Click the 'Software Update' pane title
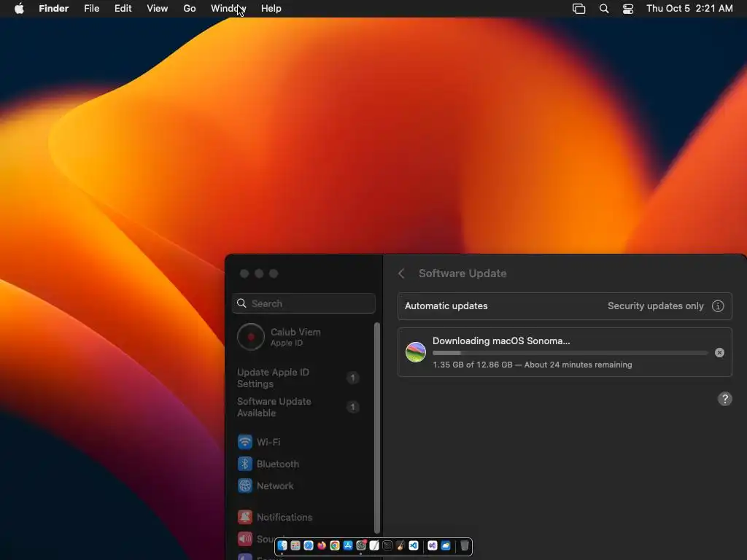The height and width of the screenshot is (560, 747). pyautogui.click(x=462, y=273)
